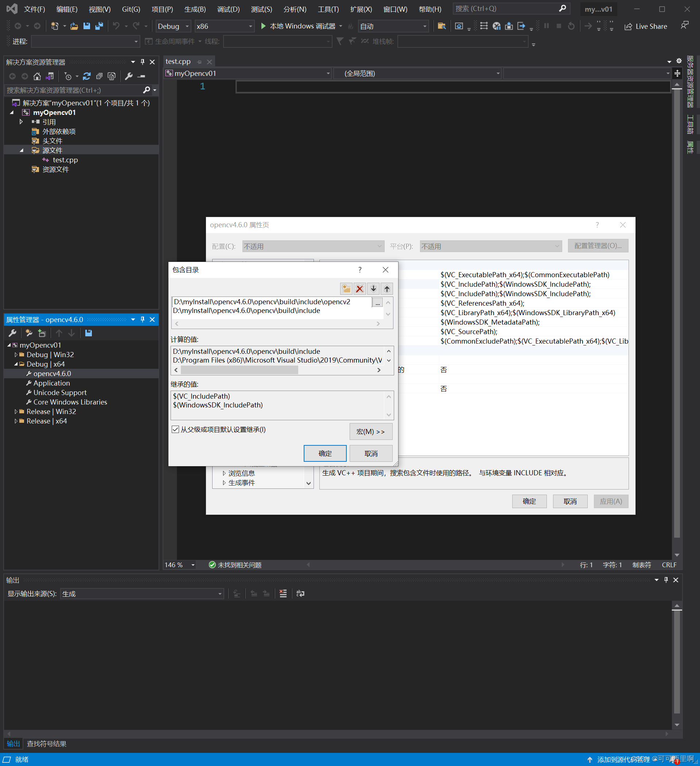Toggle word wrap icon in Output panel
This screenshot has width=700, height=766.
coord(300,593)
